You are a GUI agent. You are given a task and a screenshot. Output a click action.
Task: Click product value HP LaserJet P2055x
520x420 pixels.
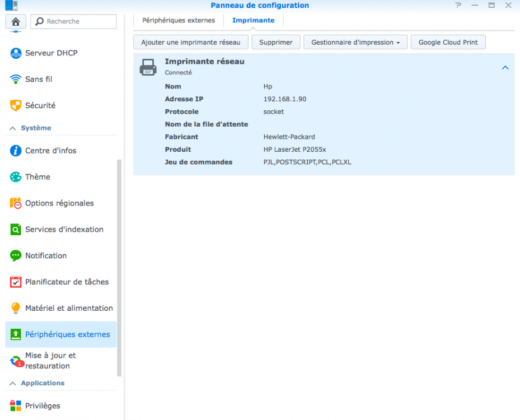[x=294, y=150]
